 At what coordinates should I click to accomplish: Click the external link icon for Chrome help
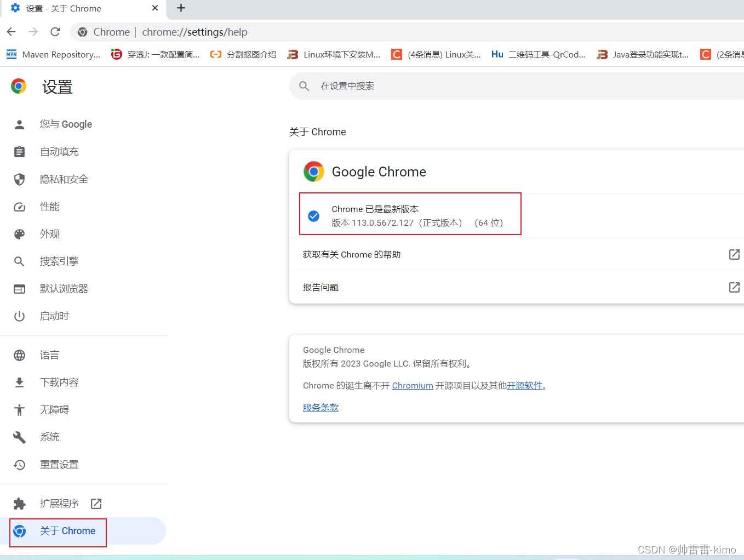pos(734,254)
